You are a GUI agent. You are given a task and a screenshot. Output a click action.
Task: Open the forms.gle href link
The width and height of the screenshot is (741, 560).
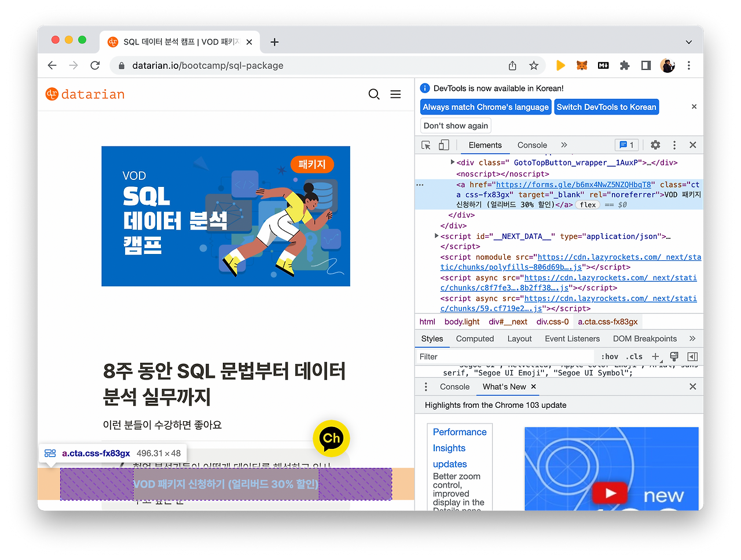tap(574, 185)
